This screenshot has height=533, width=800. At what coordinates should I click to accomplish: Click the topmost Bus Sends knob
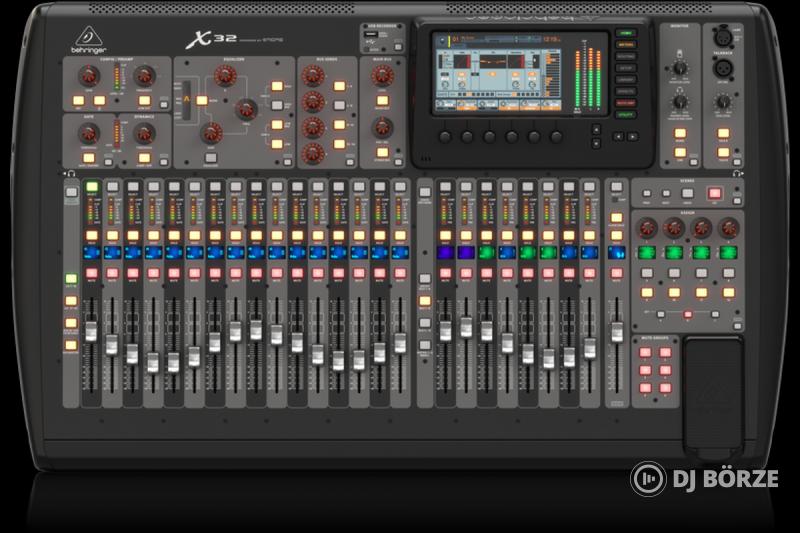tap(313, 76)
